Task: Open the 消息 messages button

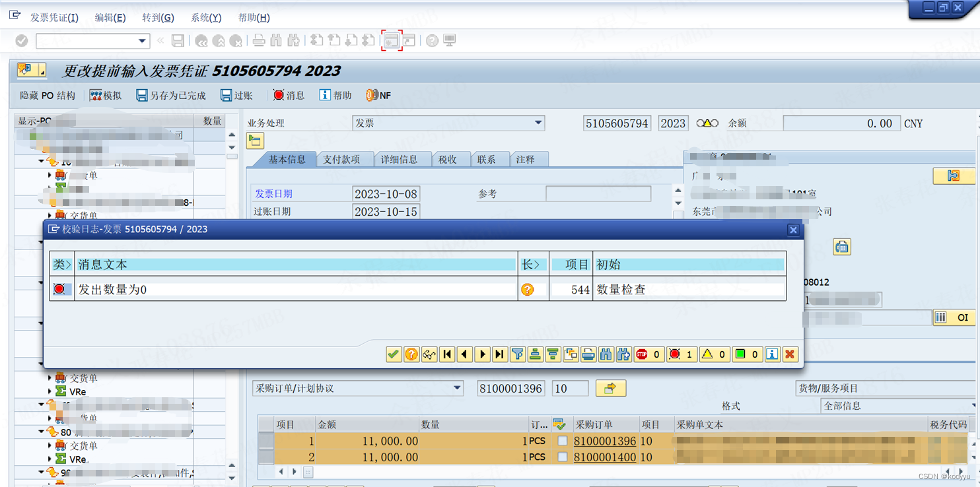Action: point(289,96)
